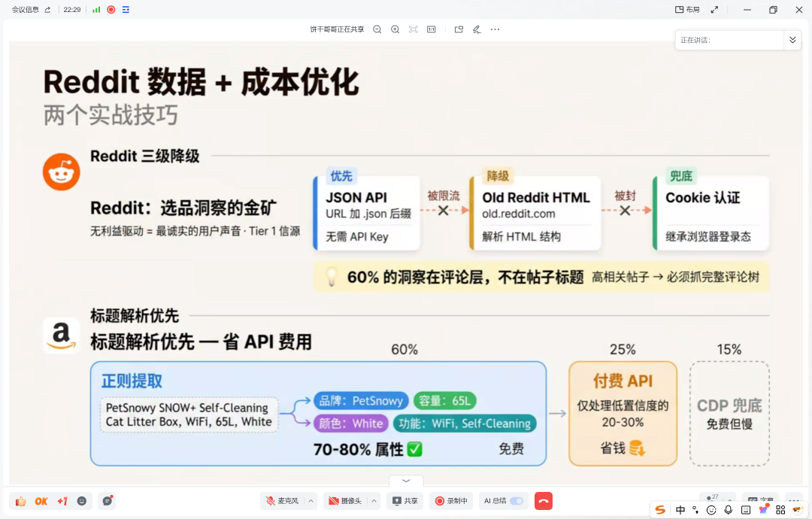Click the Old Reddit HTML card
Image resolution: width=812 pixels, height=519 pixels.
[535, 213]
